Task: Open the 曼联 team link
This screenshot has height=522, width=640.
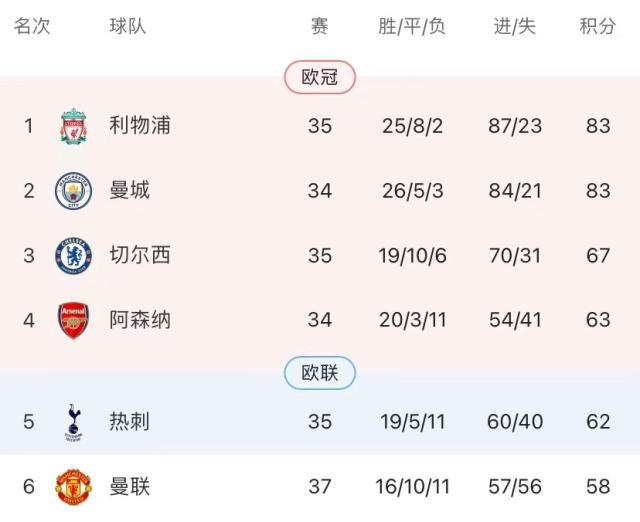Action: [130, 487]
